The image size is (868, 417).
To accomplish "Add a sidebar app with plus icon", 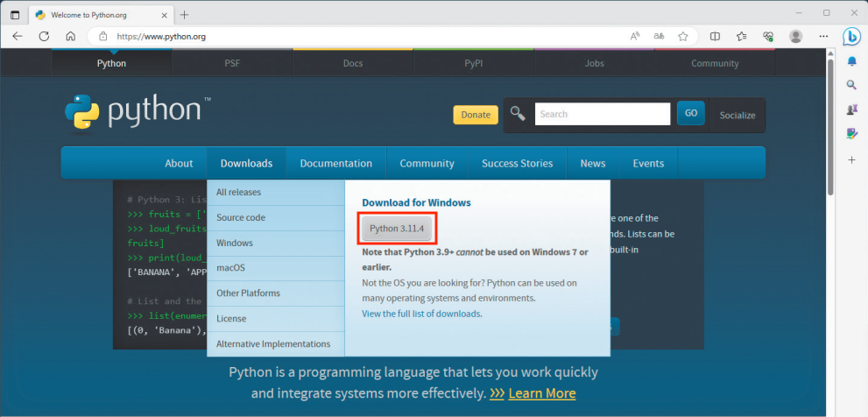I will [852, 160].
